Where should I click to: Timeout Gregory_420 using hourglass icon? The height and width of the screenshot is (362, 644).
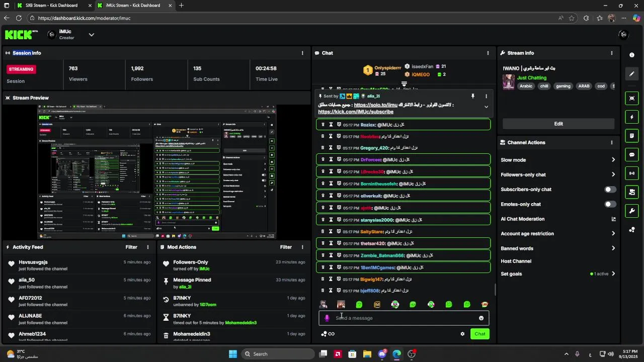point(331,148)
